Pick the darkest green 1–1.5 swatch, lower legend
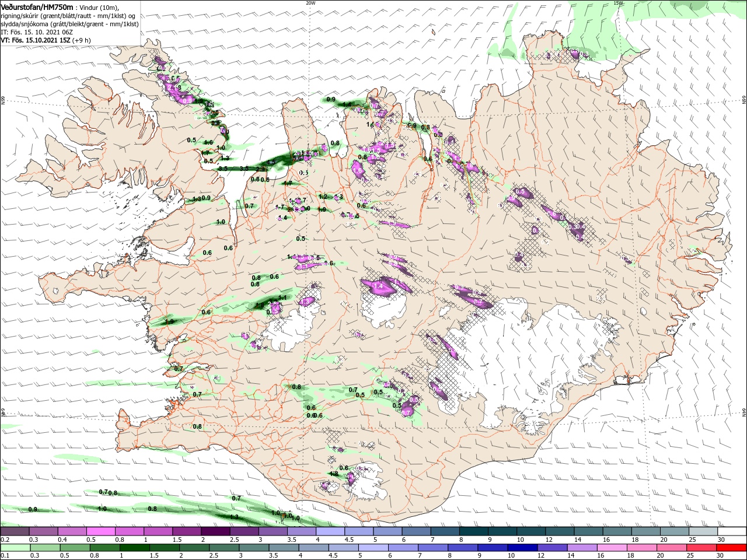This screenshot has height=560, width=747. tap(135, 548)
